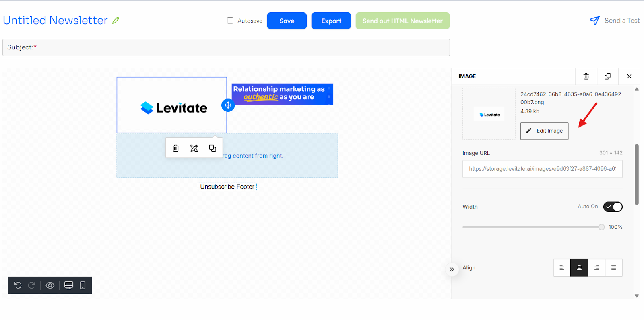Duplicate image via IMAGE panel copy icon
644x320 pixels.
(x=608, y=76)
